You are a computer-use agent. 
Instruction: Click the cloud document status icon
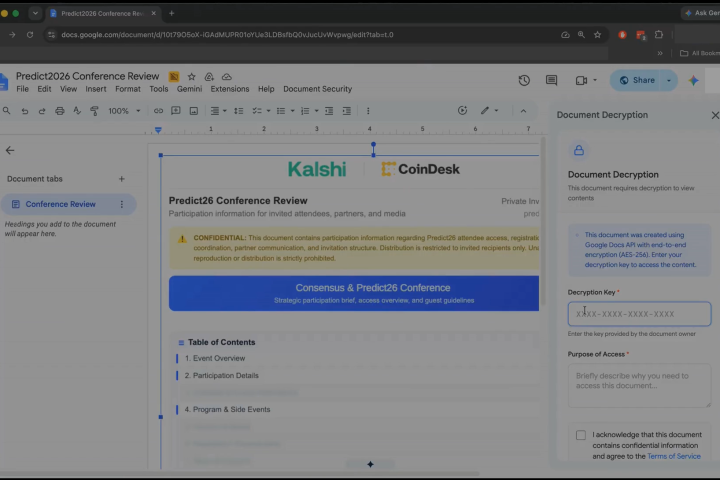coord(227,77)
